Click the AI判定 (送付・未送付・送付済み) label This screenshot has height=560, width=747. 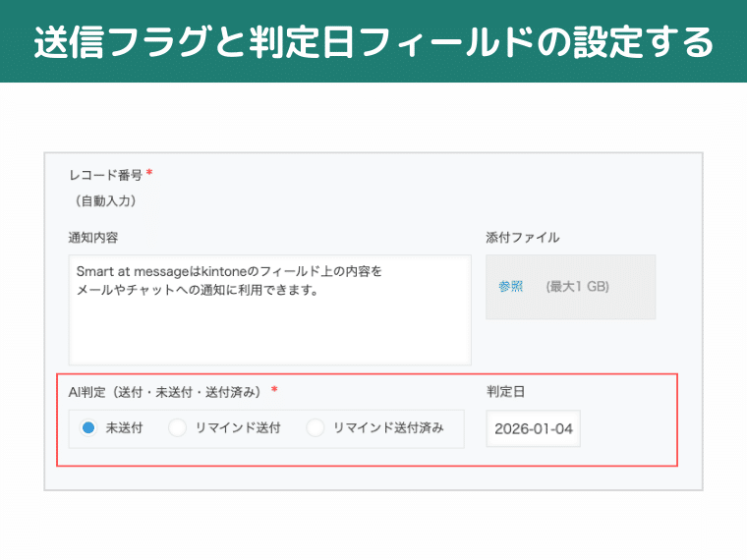point(165,391)
